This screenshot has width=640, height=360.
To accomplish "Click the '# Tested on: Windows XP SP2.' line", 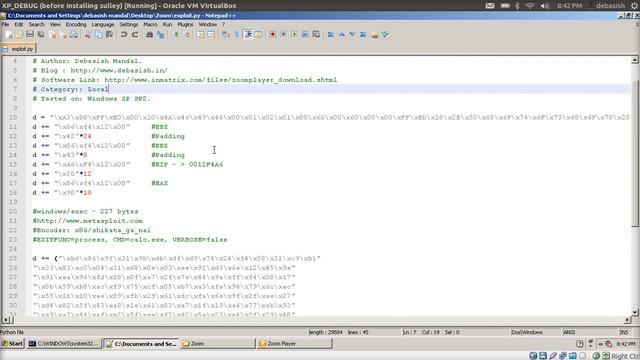I will point(91,99).
